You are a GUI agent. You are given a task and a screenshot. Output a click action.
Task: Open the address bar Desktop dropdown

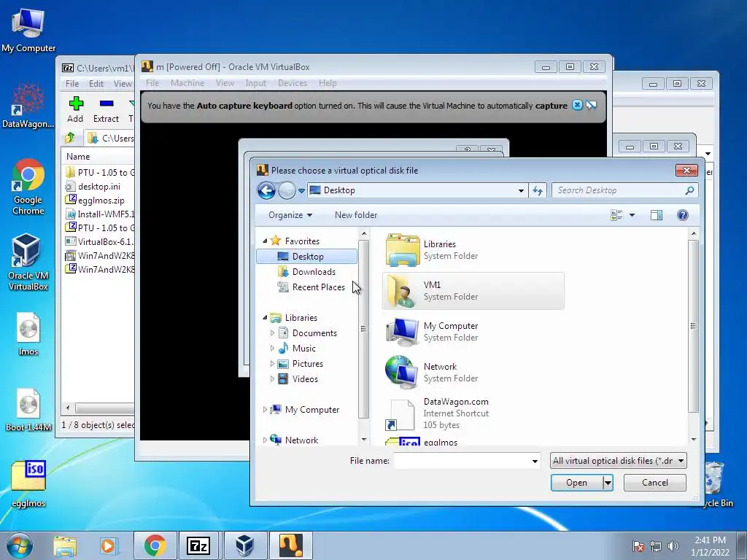pyautogui.click(x=521, y=191)
